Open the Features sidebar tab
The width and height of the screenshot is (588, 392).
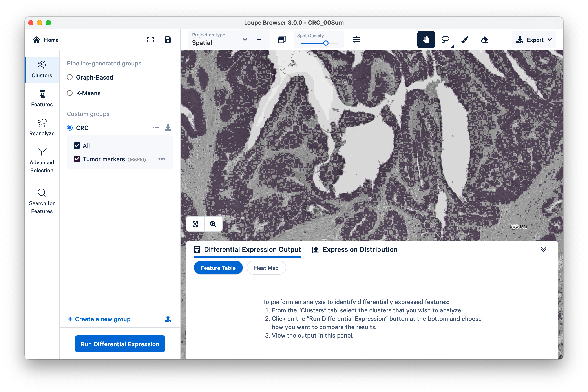42,98
